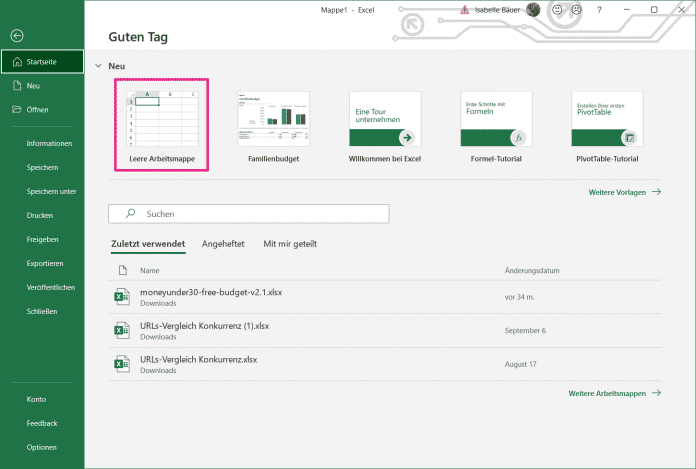Click the Änderungsdatum column header
Image resolution: width=696 pixels, height=469 pixels.
click(x=532, y=270)
